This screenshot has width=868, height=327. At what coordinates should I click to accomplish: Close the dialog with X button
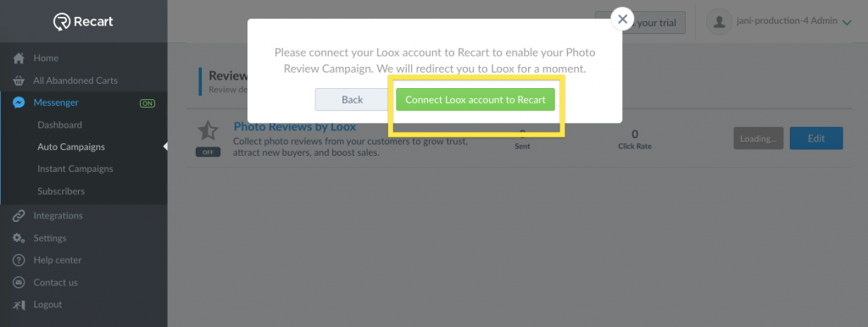tap(622, 19)
